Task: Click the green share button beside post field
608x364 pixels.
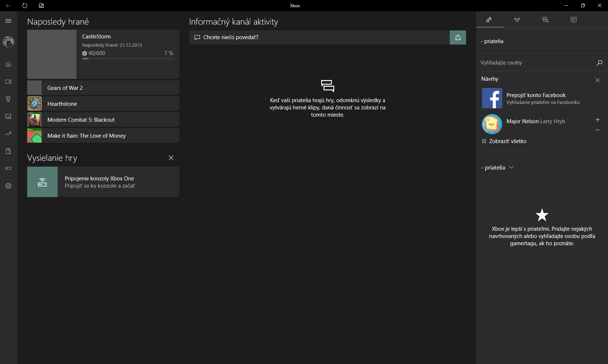Action: tap(458, 37)
